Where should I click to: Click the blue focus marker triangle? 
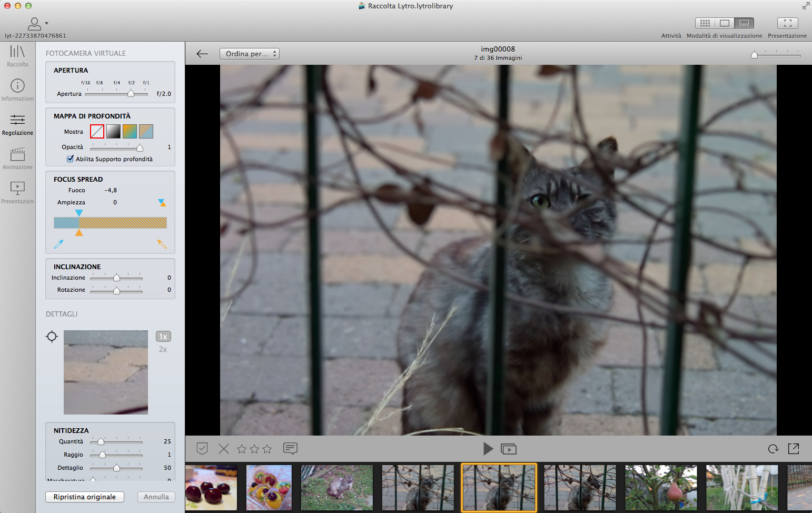point(79,213)
